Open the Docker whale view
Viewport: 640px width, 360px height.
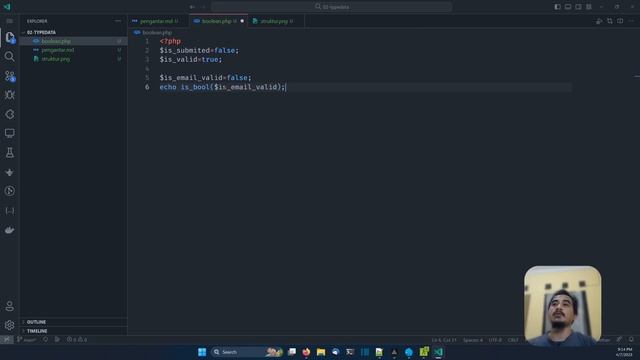10,230
